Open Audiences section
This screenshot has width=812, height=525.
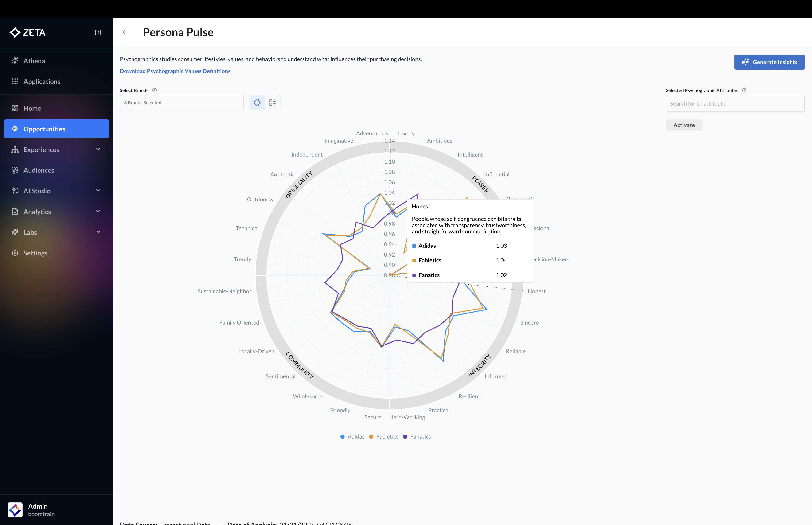tap(56, 170)
